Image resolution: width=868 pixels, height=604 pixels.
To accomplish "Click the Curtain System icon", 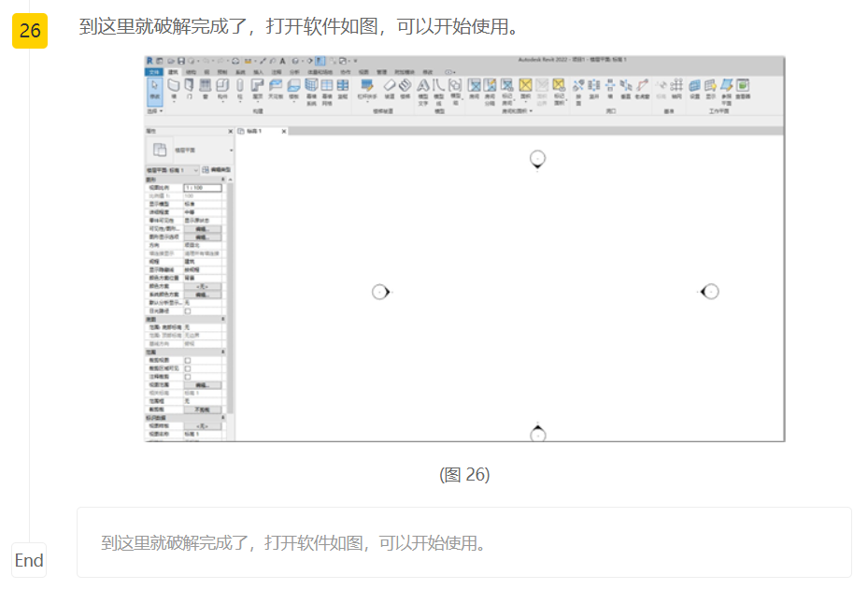I will 311,87.
